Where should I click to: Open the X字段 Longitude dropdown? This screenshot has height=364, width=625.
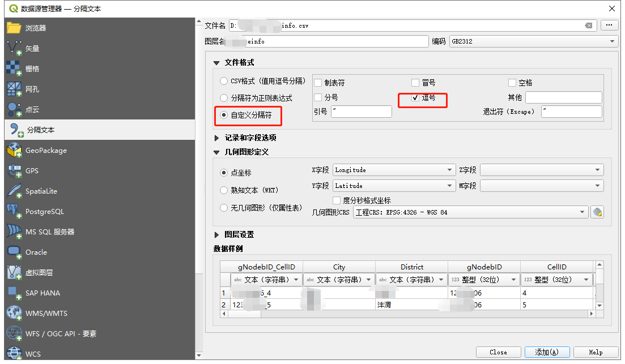coord(394,170)
